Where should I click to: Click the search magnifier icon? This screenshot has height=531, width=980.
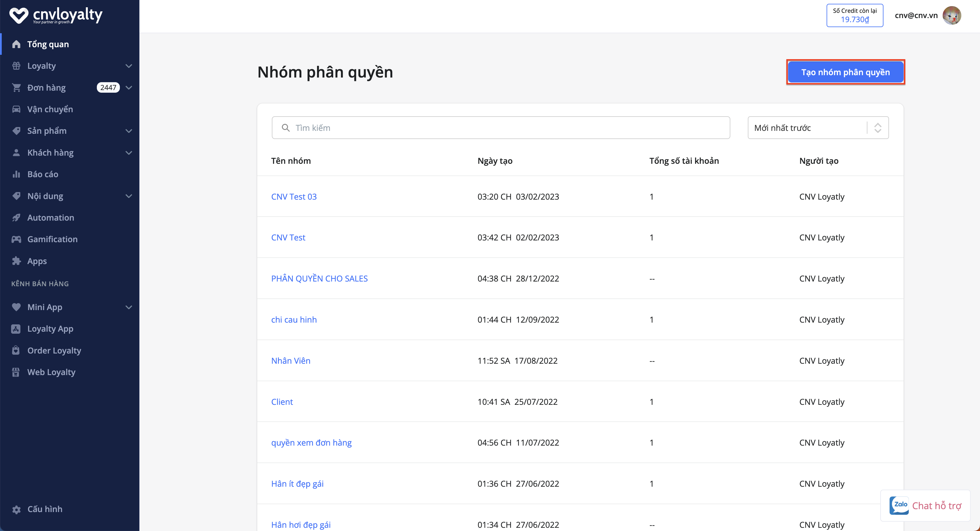click(286, 128)
